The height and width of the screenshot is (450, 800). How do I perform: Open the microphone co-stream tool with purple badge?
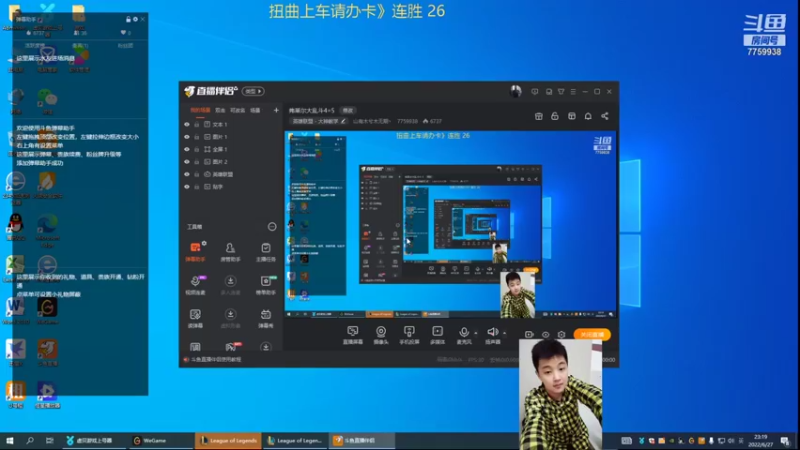(x=195, y=285)
